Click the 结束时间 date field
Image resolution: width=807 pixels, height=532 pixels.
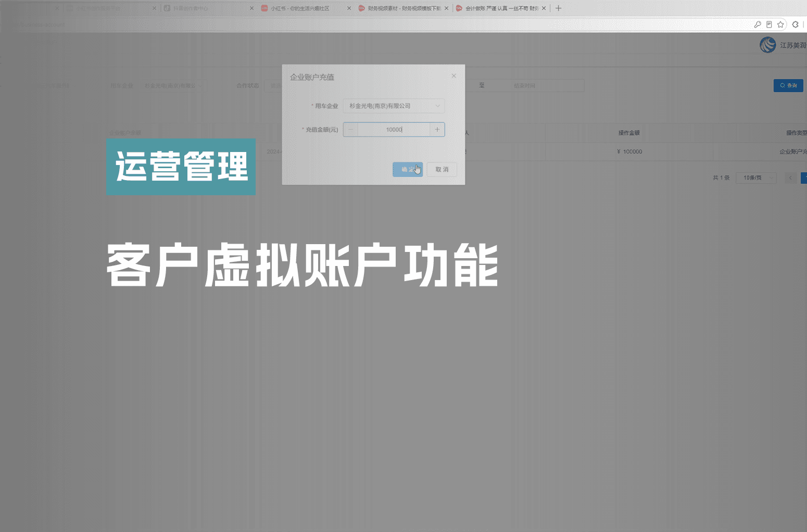click(525, 86)
